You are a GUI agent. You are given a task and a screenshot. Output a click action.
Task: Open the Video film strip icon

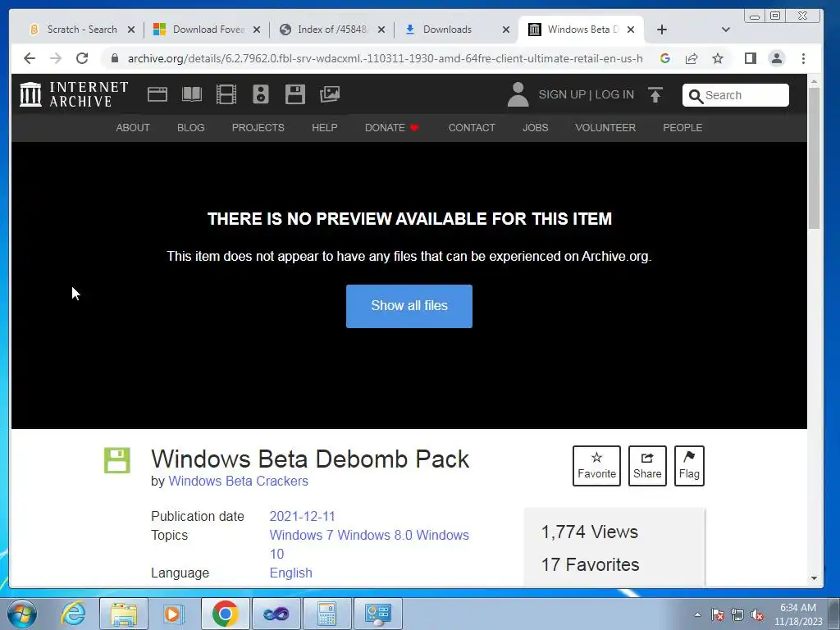point(226,94)
